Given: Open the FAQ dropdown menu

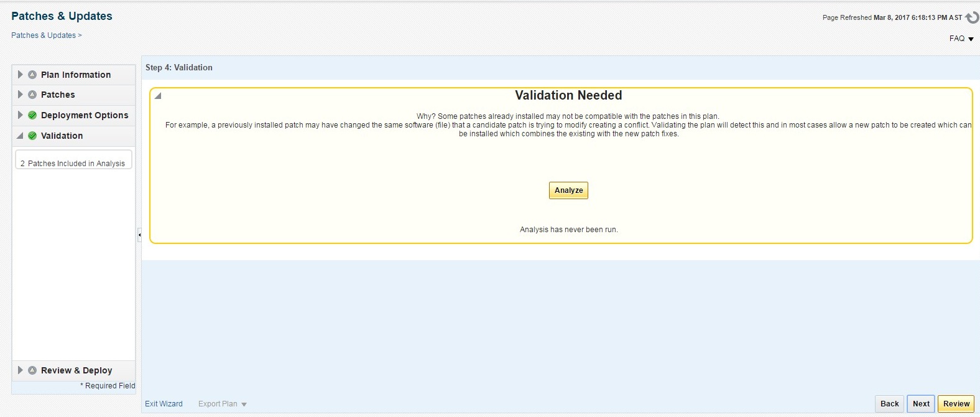Looking at the screenshot, I should (x=961, y=39).
